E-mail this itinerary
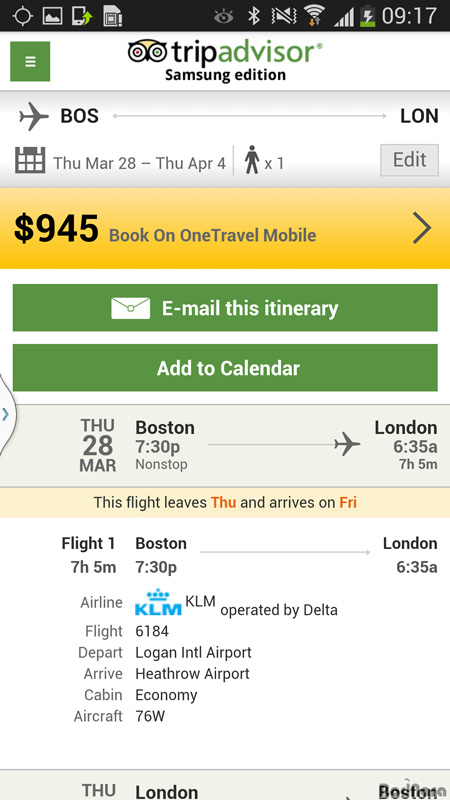The height and width of the screenshot is (800, 450). point(225,308)
